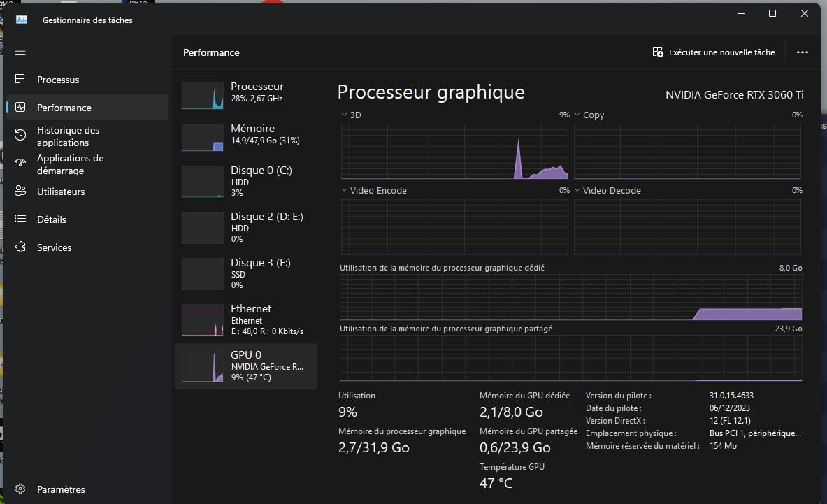Viewport: 827px width, 504px height.
Task: Click the Détails list icon
Action: point(20,219)
